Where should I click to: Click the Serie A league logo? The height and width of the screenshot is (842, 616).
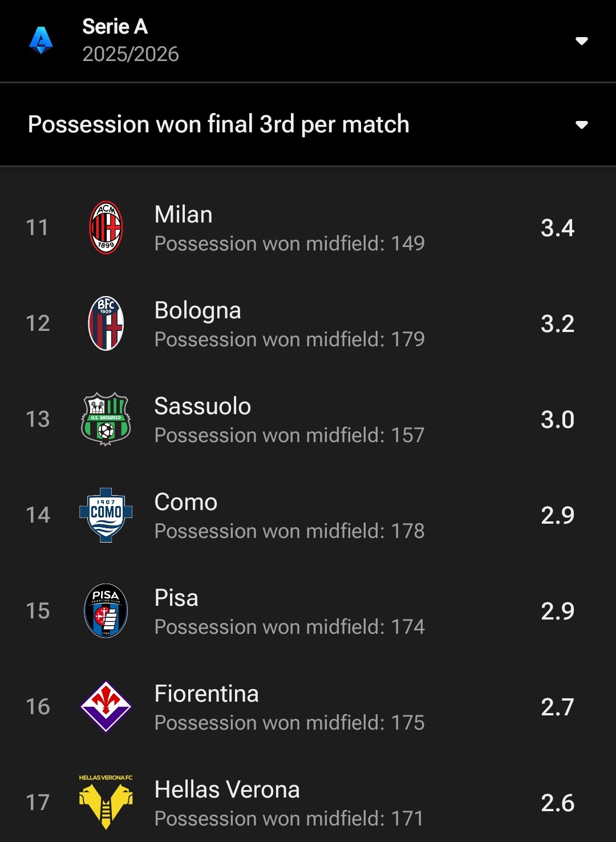[x=41, y=41]
